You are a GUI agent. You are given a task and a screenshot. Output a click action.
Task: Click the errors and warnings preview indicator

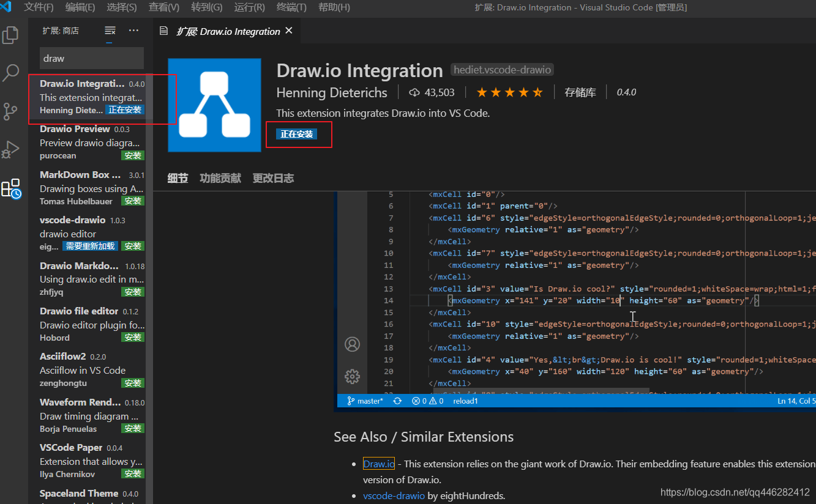[427, 401]
